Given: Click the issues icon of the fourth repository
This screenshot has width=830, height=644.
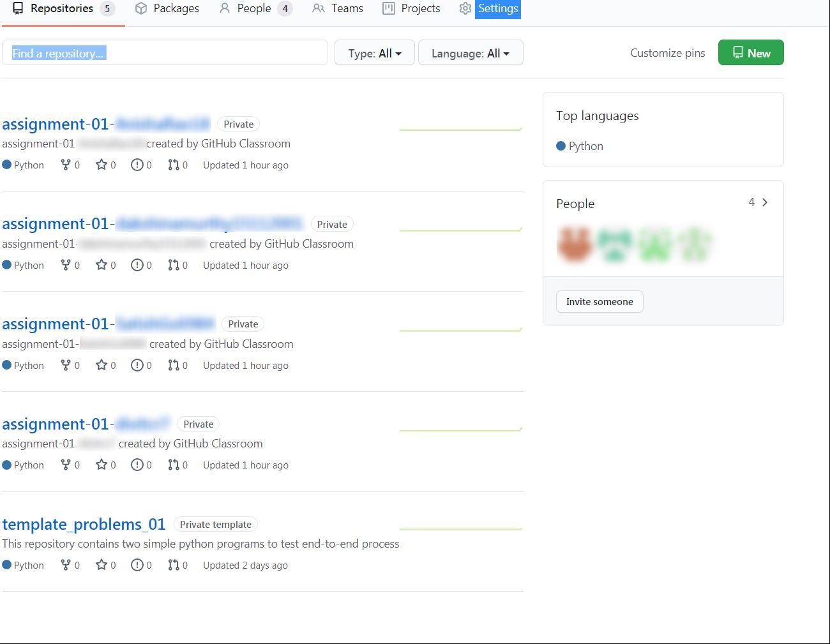Looking at the screenshot, I should click(137, 465).
